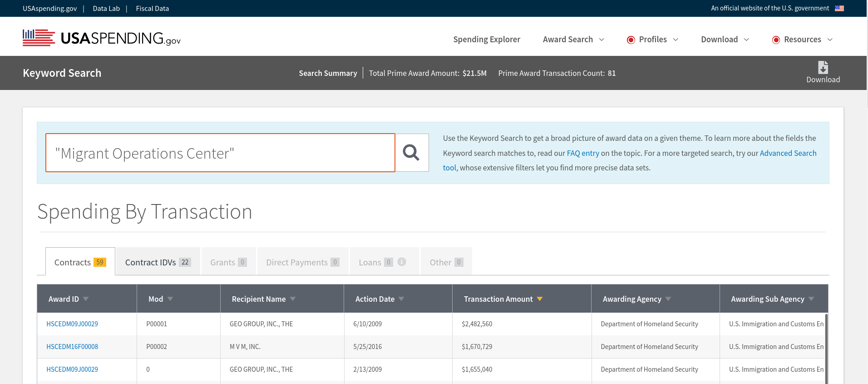Click the 6/10/2009 action date

pyautogui.click(x=367, y=324)
